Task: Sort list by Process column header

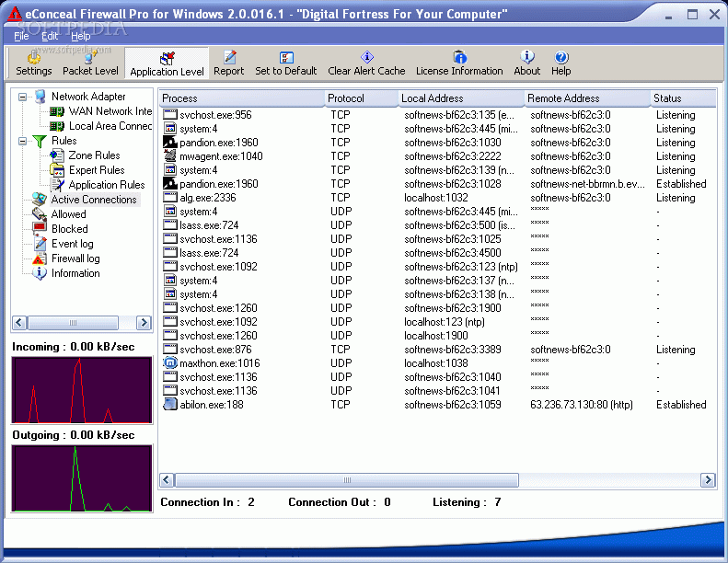Action: tap(241, 98)
